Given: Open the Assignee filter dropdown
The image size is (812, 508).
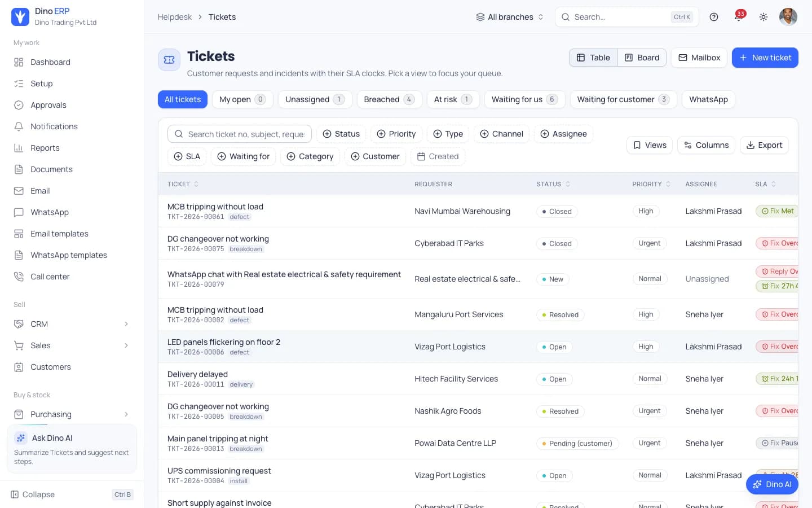Looking at the screenshot, I should (x=563, y=134).
